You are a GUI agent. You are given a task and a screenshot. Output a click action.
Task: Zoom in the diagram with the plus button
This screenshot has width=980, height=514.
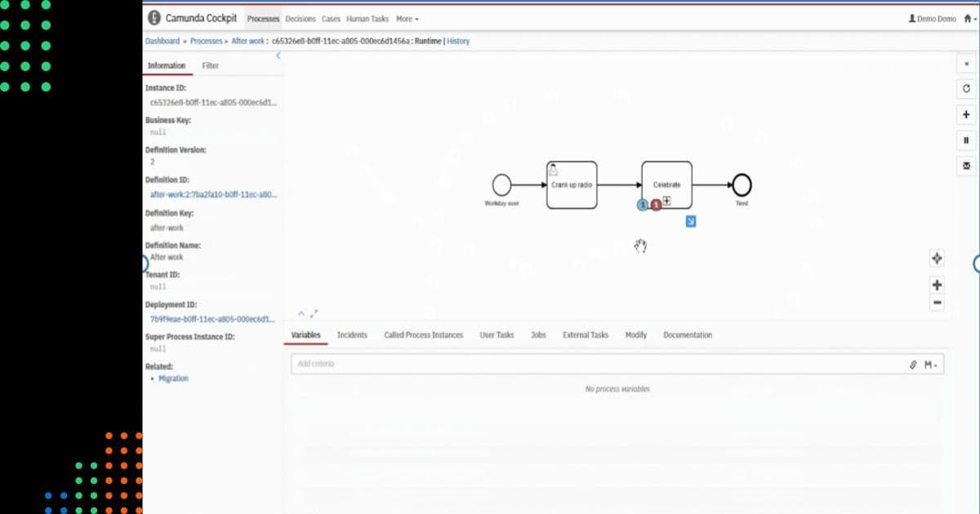(937, 285)
